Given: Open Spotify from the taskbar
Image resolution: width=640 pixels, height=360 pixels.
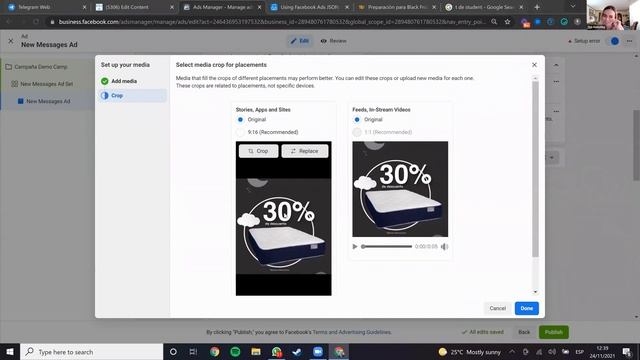Looking at the screenshot, I should click(x=235, y=351).
